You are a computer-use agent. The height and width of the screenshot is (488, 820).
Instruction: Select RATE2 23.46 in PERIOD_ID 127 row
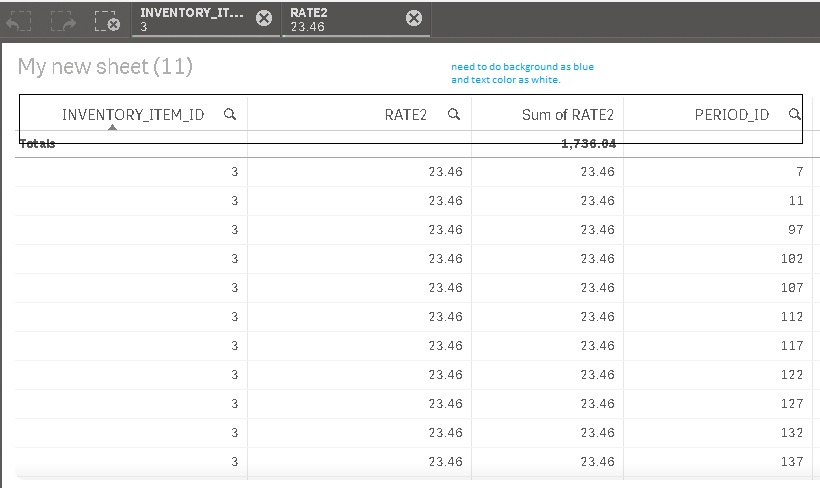[445, 404]
